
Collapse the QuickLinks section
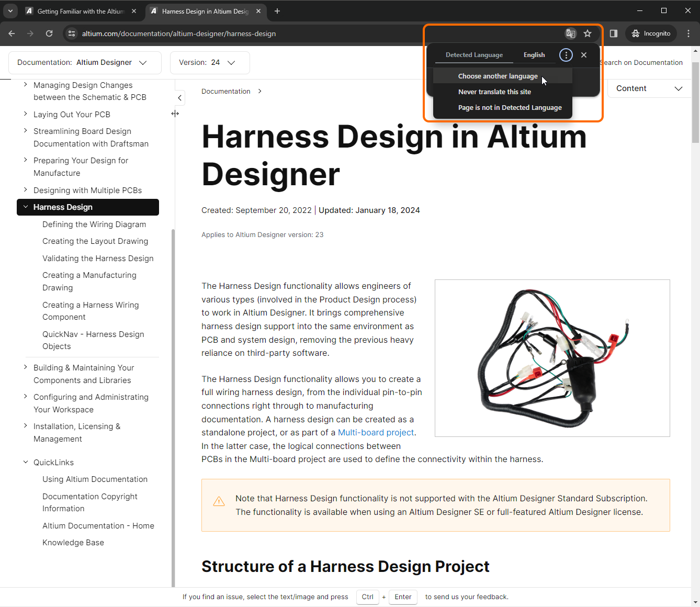point(25,462)
